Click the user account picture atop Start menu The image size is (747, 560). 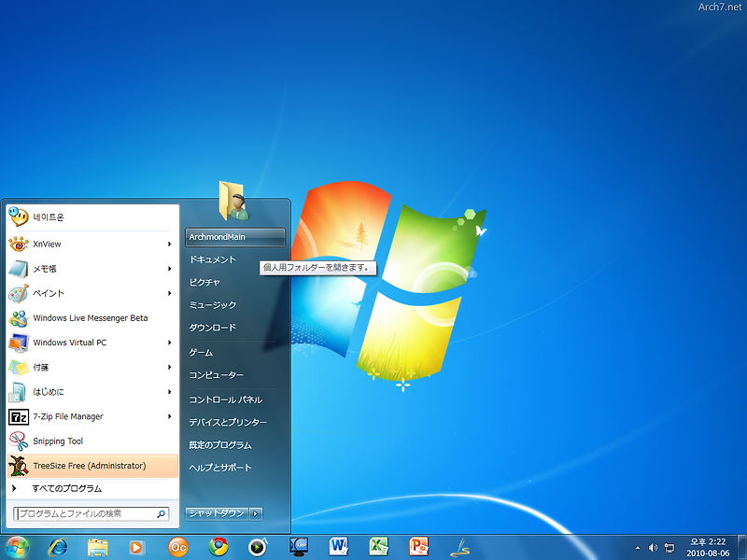point(234,201)
